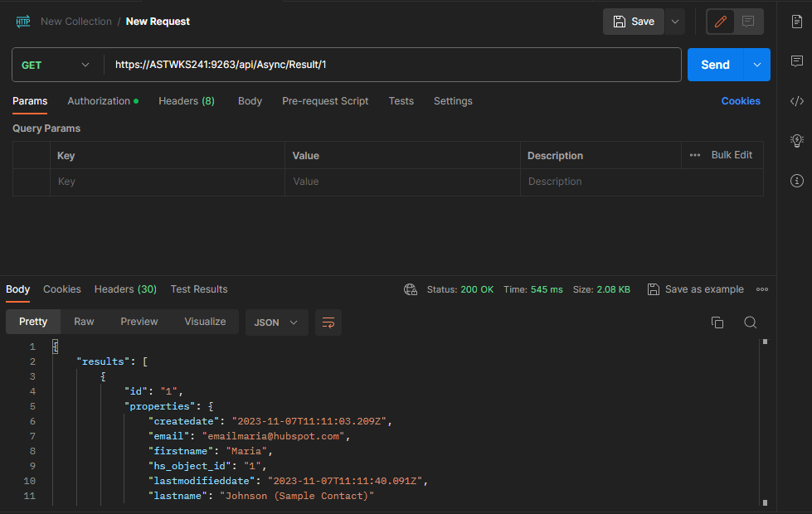Expand the Save options dropdown arrow
The height and width of the screenshot is (514, 812).
pos(675,22)
